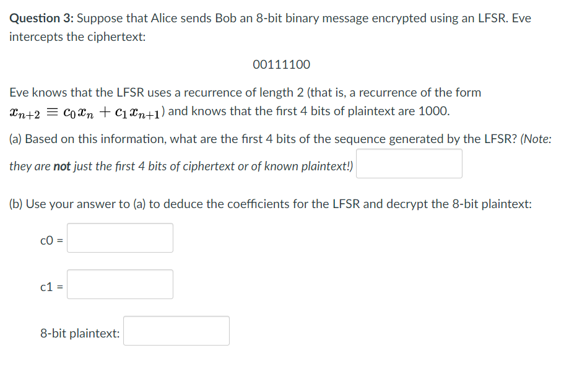Click the bolded word not
The width and height of the screenshot is (569, 392).
click(x=64, y=165)
